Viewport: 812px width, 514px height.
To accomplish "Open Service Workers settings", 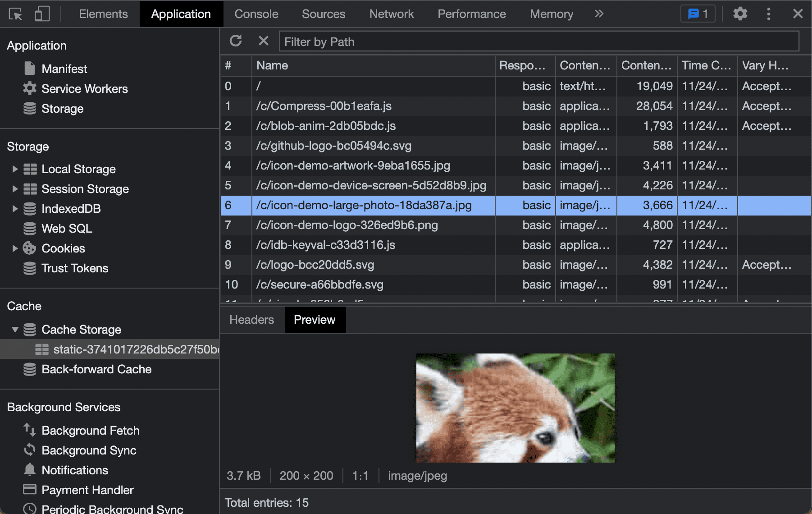I will tap(85, 88).
